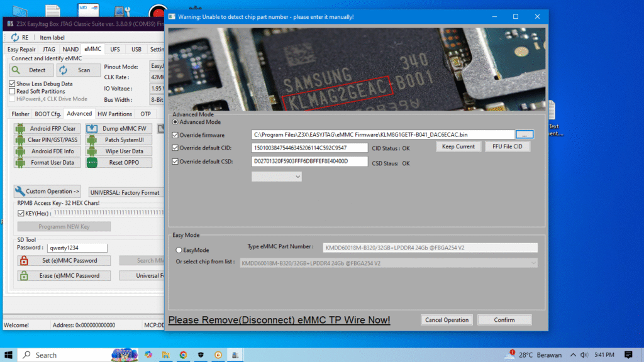644x362 pixels.
Task: Click the firmware browse '...' button
Action: pos(525,134)
